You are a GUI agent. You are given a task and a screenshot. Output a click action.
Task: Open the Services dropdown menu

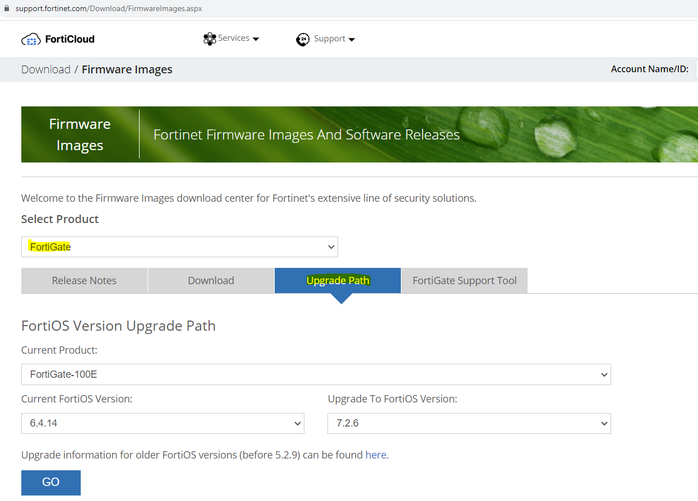[231, 38]
